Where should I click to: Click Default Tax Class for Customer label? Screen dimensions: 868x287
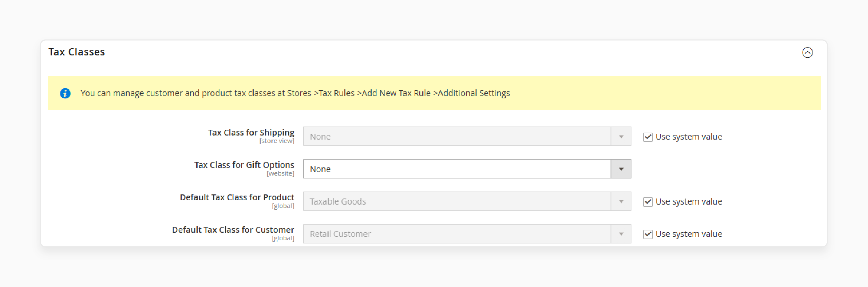point(233,230)
